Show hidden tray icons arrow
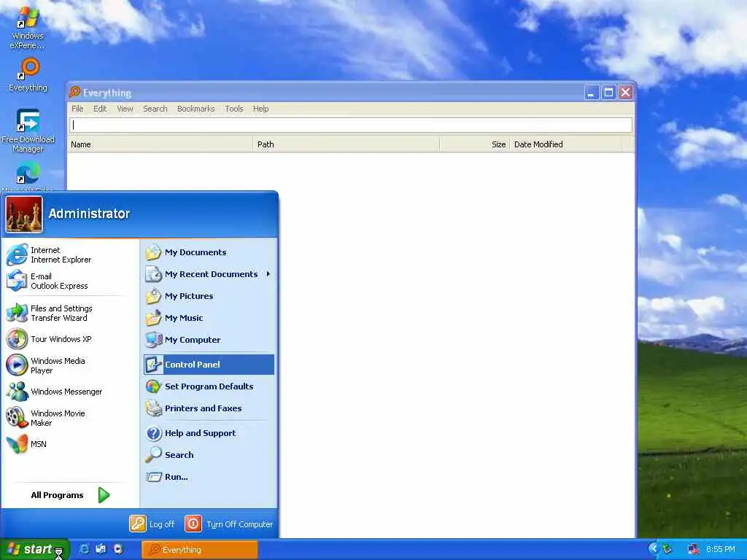The image size is (747, 560). [653, 549]
